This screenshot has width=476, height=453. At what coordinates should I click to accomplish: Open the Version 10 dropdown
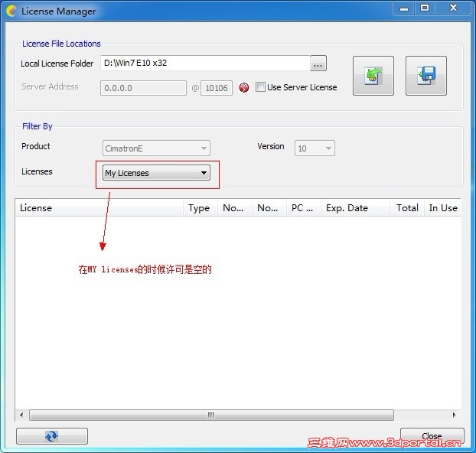pyautogui.click(x=315, y=148)
